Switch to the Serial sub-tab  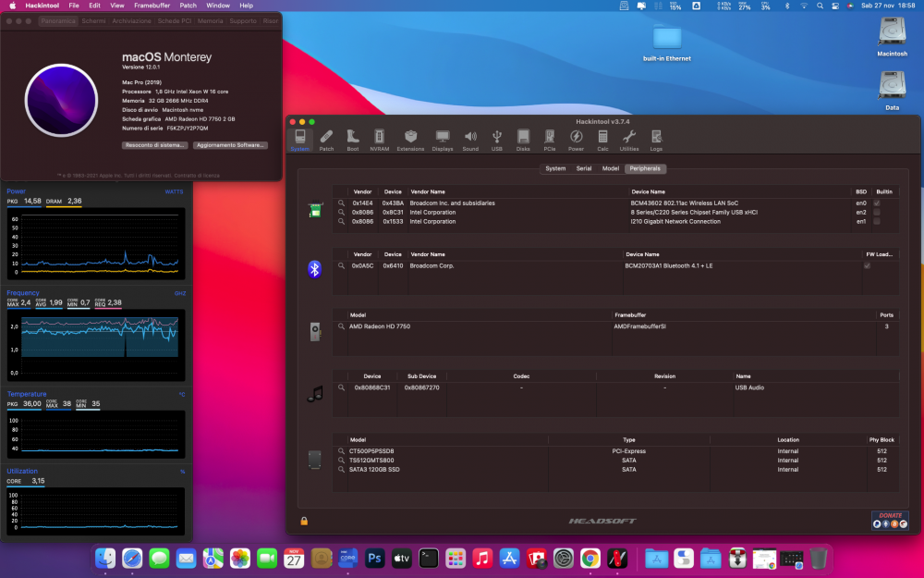click(x=583, y=168)
